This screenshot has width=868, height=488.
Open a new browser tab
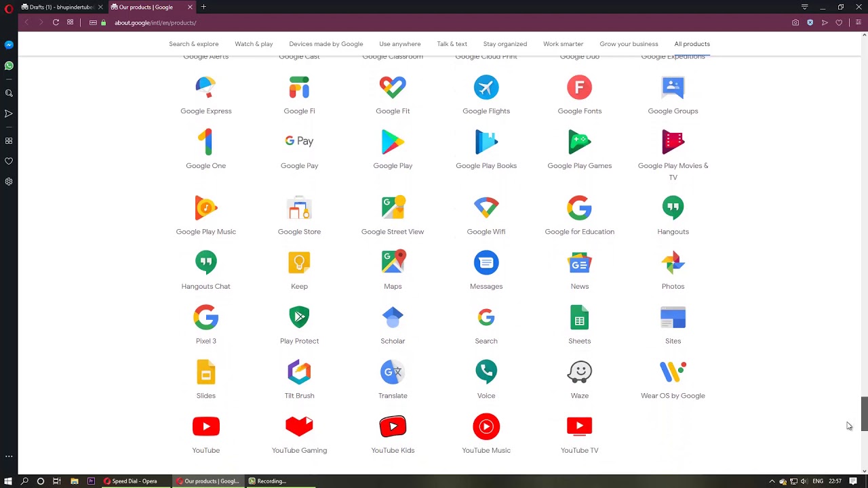(x=203, y=7)
